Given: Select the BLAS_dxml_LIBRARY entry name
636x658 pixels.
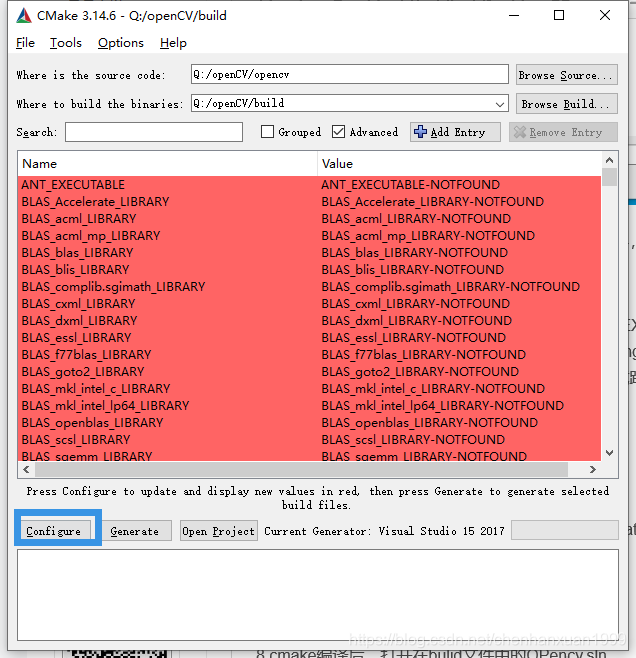Looking at the screenshot, I should (79, 321).
